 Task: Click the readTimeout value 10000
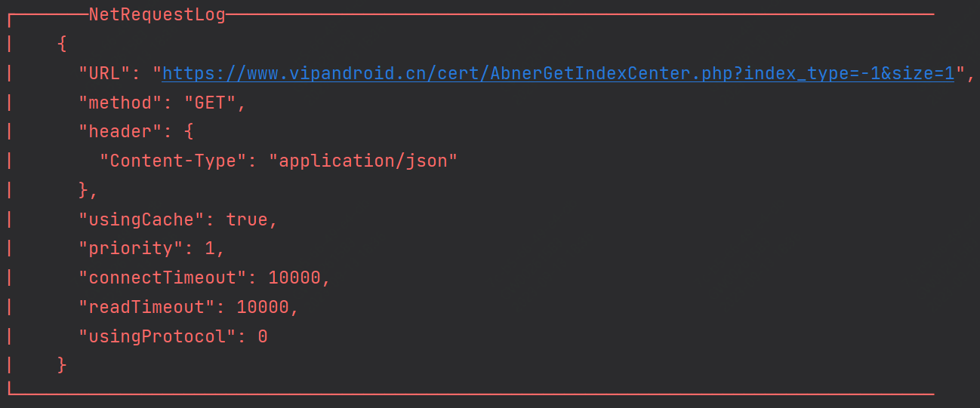click(x=263, y=307)
